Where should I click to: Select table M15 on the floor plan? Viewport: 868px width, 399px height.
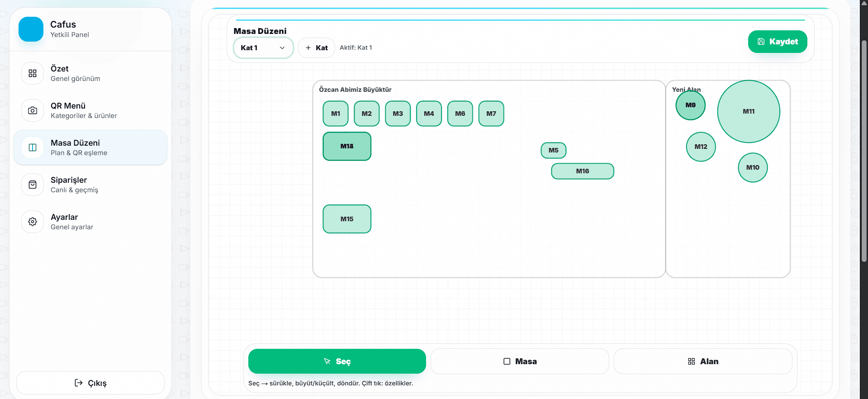tap(347, 219)
